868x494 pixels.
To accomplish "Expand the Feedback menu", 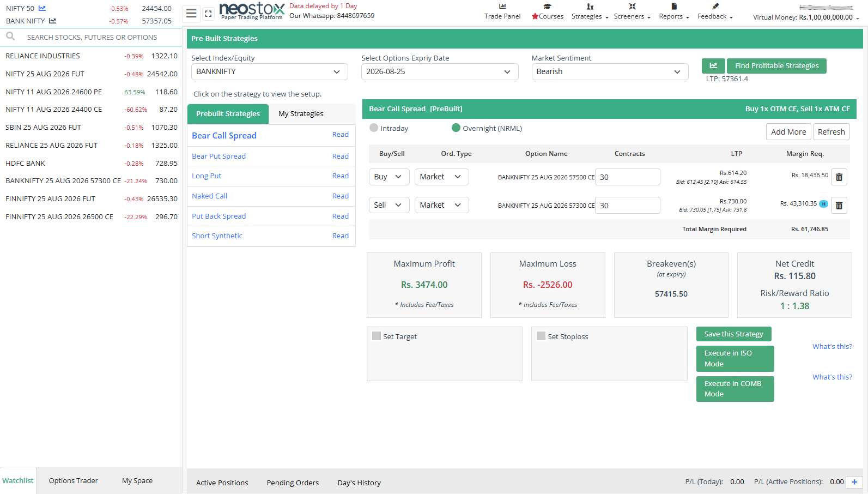I will (x=715, y=11).
